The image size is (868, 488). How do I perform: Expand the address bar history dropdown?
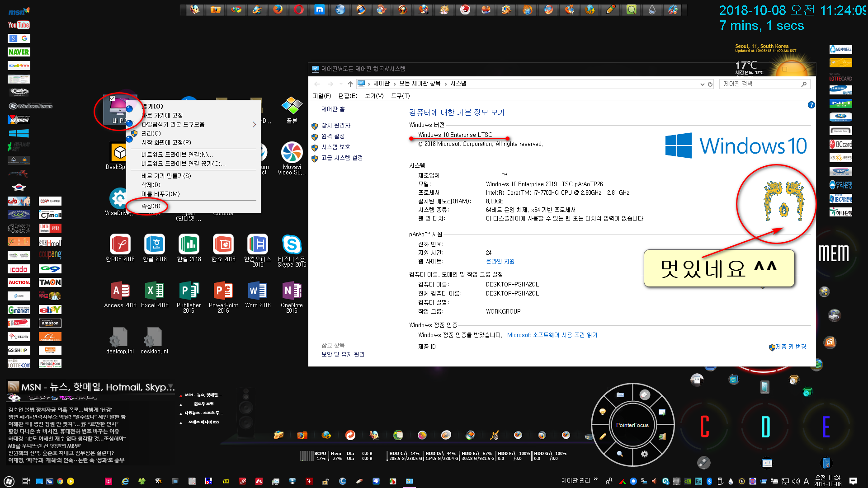click(x=702, y=84)
